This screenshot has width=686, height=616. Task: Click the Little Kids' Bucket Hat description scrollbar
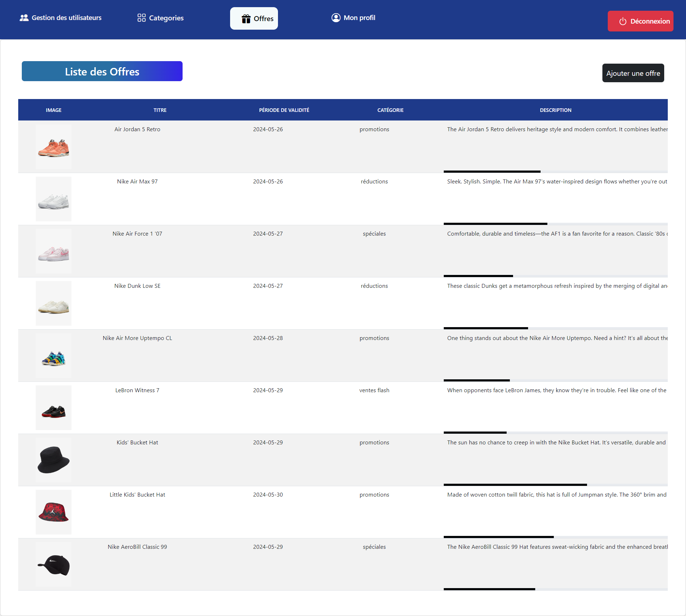coord(499,537)
